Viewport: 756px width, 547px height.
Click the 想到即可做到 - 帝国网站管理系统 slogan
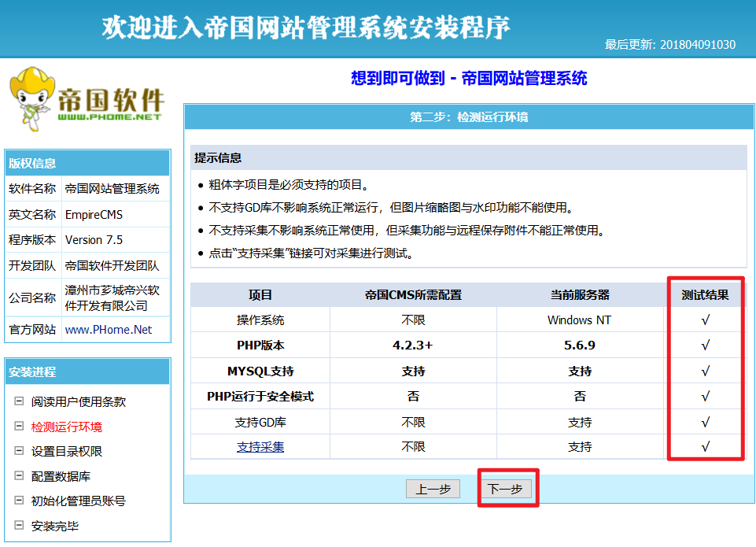[469, 78]
